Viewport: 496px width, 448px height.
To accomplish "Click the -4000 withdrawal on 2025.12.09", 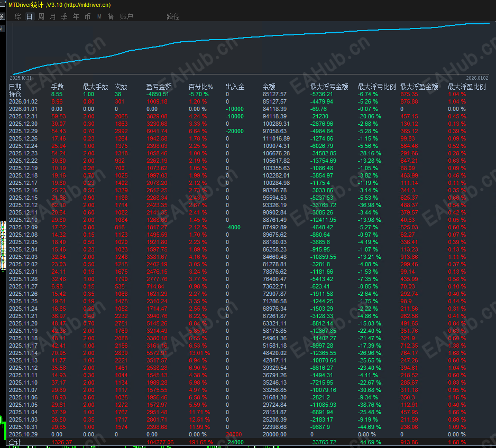I will coord(233,227).
